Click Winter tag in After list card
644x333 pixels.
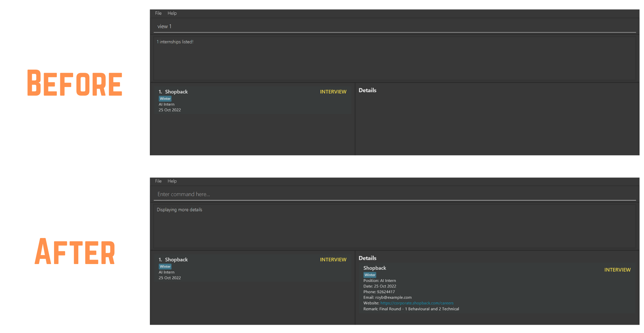[165, 266]
